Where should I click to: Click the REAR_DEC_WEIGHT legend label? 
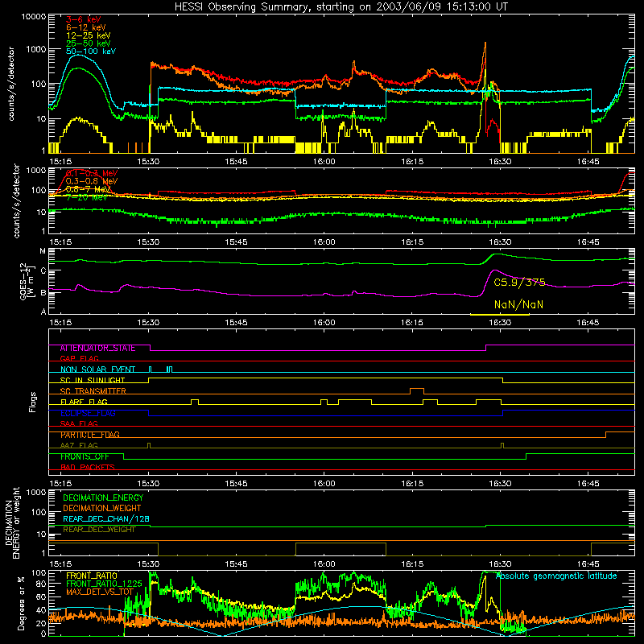99,530
